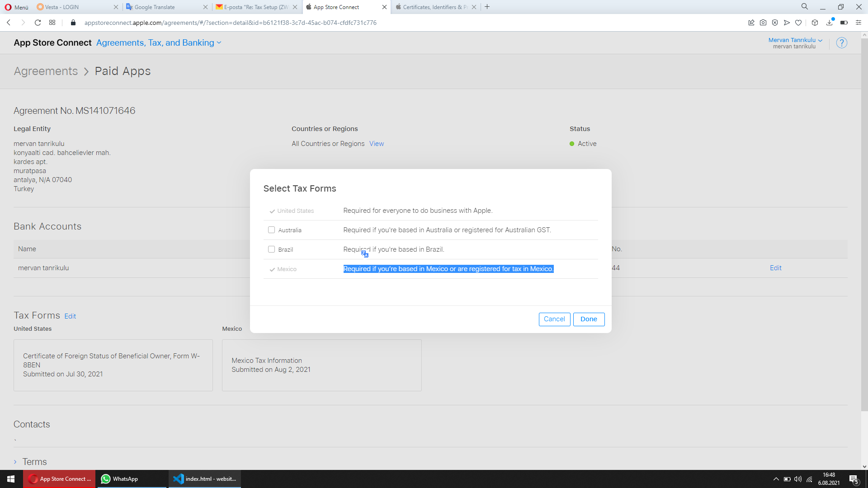The image size is (868, 488).
Task: Open the Easy setup menu icon
Action: (859, 23)
